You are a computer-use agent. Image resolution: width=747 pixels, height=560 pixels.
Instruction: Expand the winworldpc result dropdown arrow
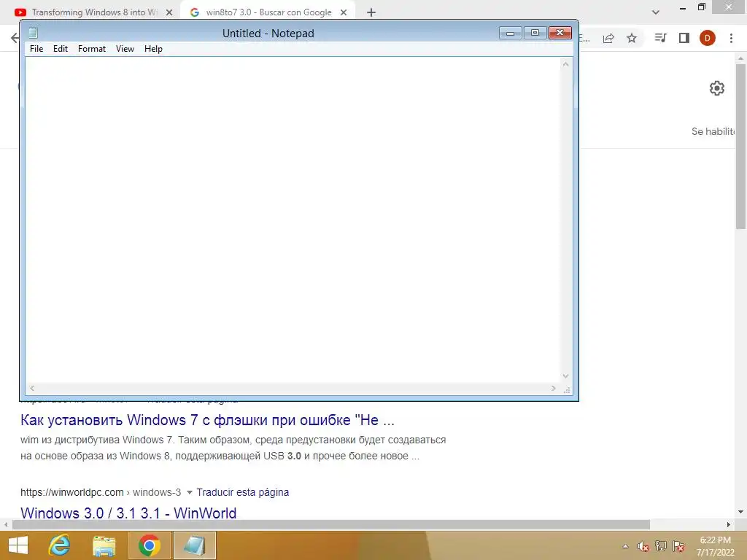(x=189, y=492)
